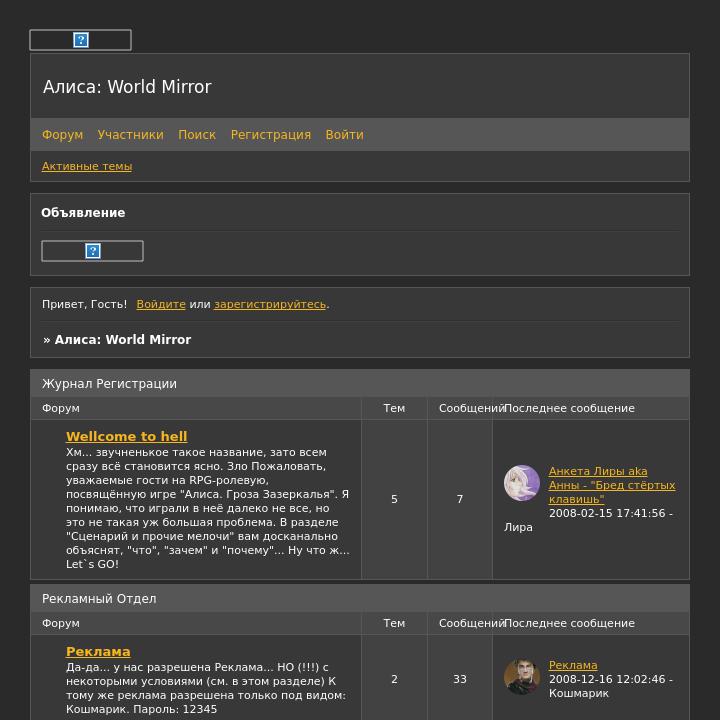Click the date 2008-02-15 17:41:56

[x=607, y=513]
